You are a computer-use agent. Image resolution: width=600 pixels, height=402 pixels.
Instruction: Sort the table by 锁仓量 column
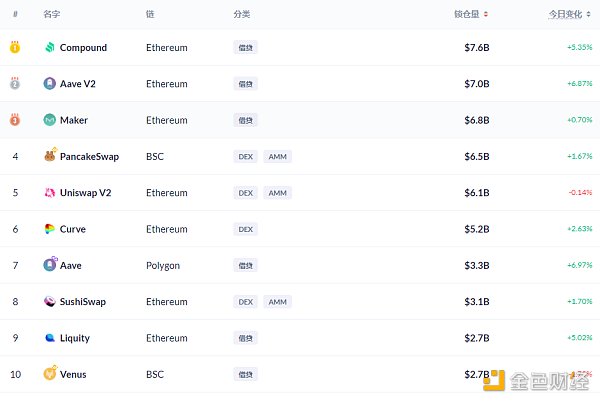[475, 15]
